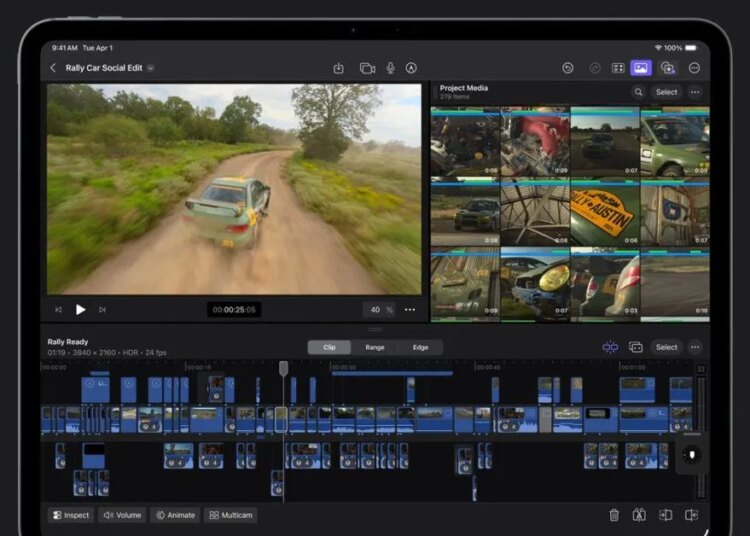Tap Select in the Project Media browser
Screen dimensions: 750x536
coord(666,92)
